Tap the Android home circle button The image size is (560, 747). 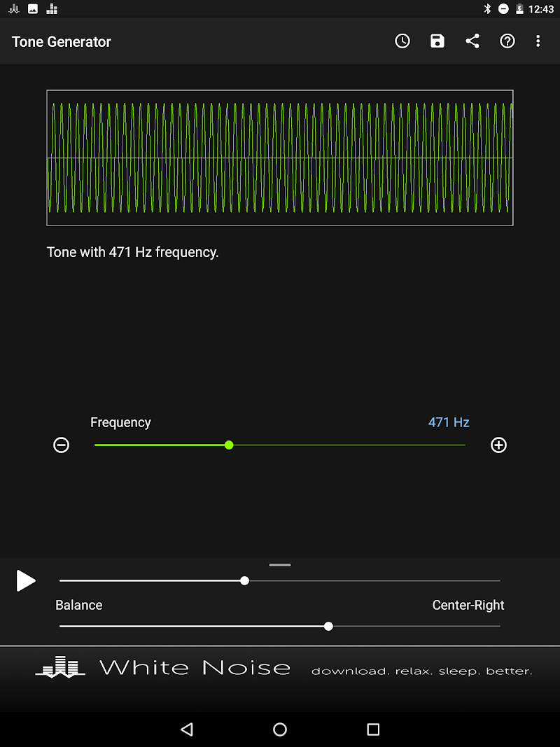[280, 729]
